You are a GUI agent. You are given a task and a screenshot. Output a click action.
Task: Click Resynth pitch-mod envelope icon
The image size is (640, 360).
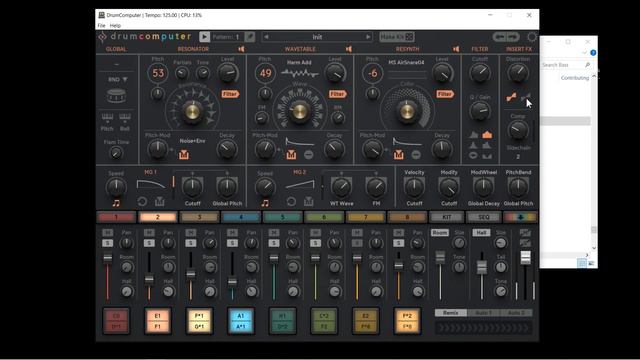[398, 155]
